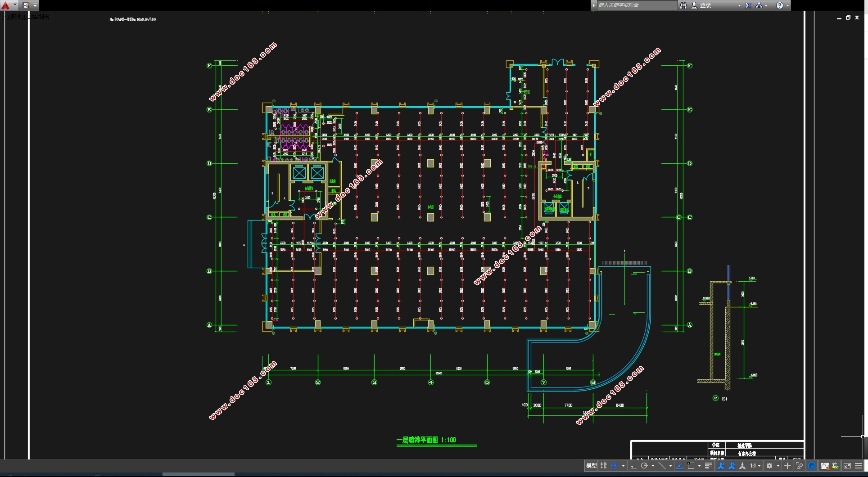Click the annotation monitor plus icon
Image resolution: width=868 pixels, height=477 pixels.
pos(787,466)
